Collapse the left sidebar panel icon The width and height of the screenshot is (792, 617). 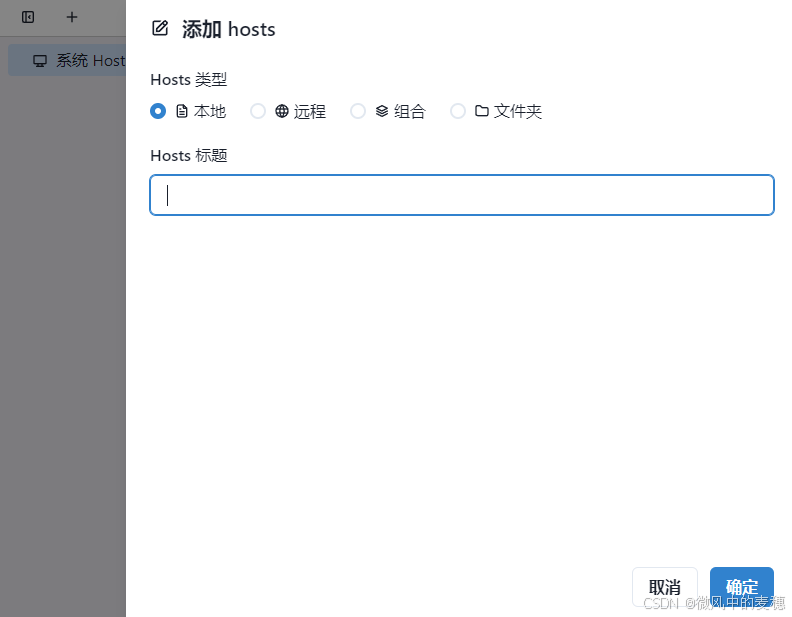[28, 17]
